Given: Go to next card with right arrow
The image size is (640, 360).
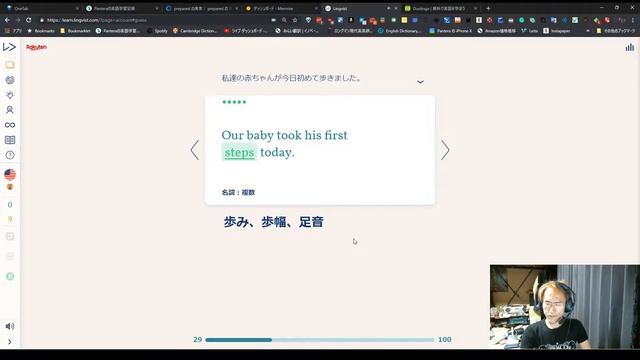Looking at the screenshot, I should 445,150.
